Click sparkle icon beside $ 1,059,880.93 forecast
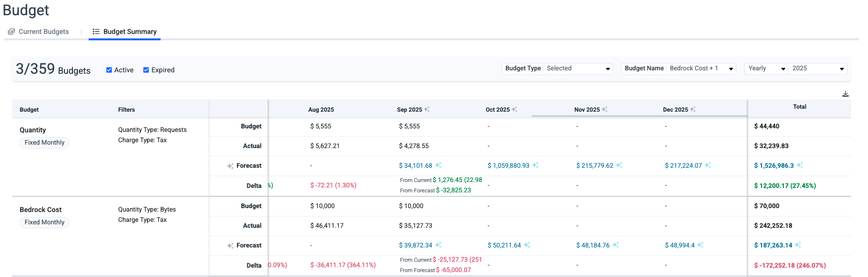The height and width of the screenshot is (277, 868). pyautogui.click(x=535, y=165)
